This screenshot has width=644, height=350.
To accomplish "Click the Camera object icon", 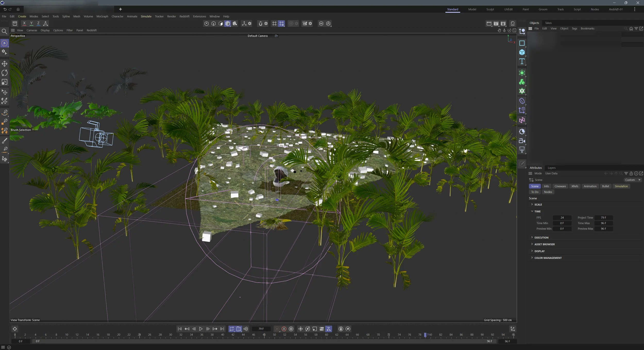I will pyautogui.click(x=522, y=141).
